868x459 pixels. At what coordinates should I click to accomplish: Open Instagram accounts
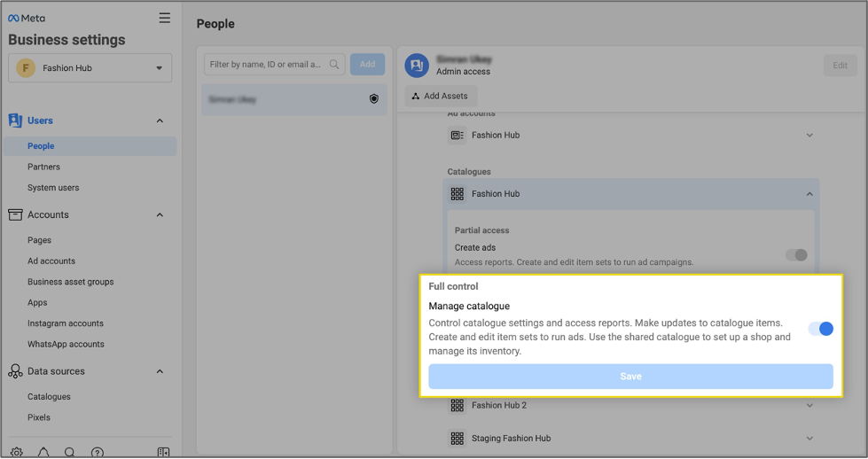tap(66, 323)
